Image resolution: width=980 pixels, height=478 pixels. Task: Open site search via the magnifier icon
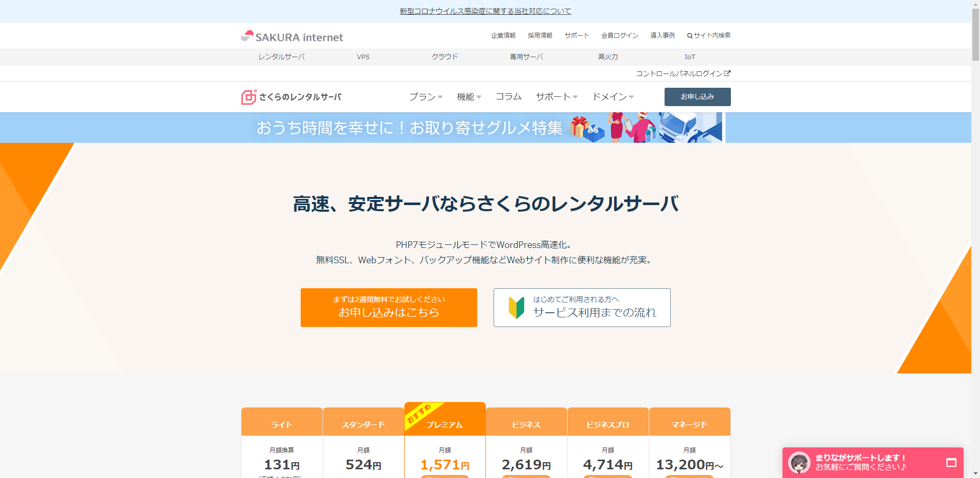690,36
